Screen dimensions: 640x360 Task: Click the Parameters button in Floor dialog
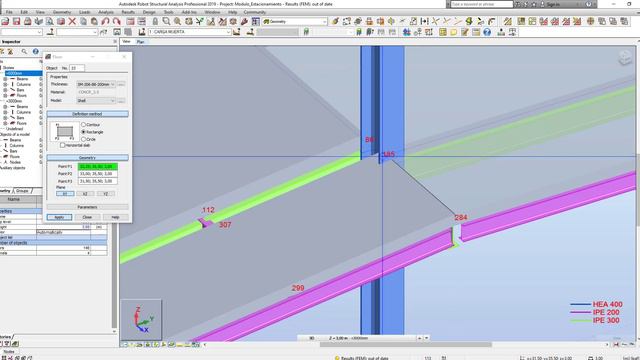[87, 207]
